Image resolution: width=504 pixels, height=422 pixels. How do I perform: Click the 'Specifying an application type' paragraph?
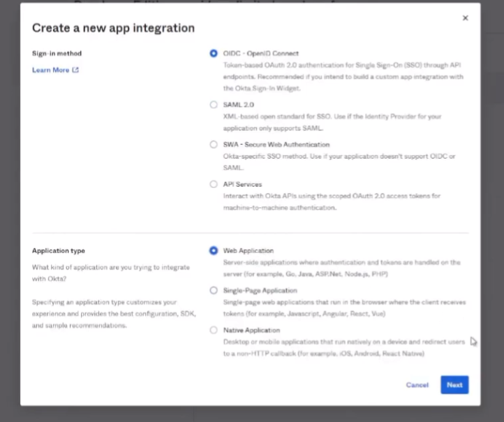(114, 314)
